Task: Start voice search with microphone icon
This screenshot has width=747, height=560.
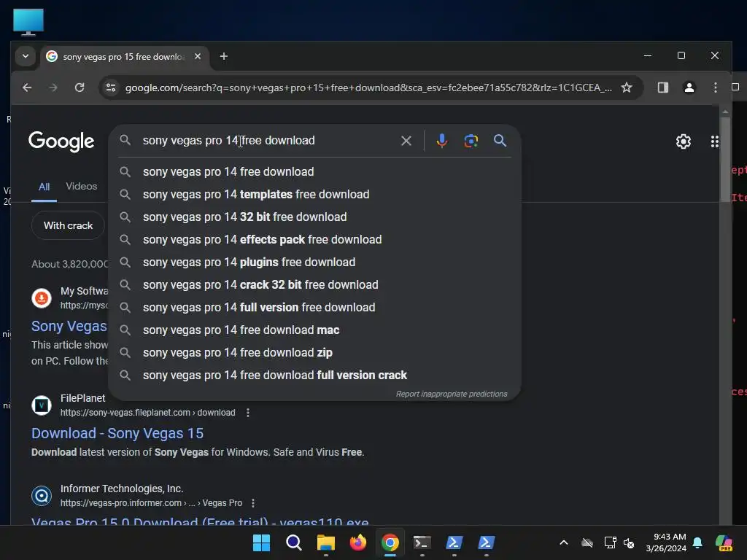Action: tap(441, 141)
